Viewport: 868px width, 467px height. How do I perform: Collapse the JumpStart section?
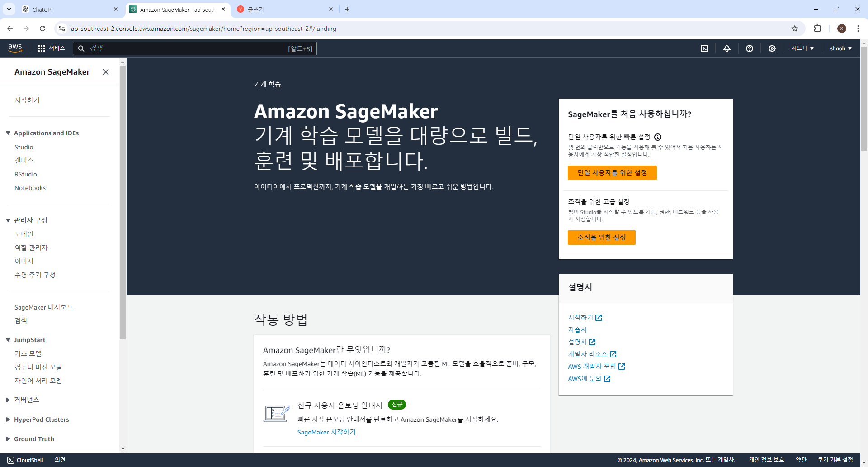[8, 340]
